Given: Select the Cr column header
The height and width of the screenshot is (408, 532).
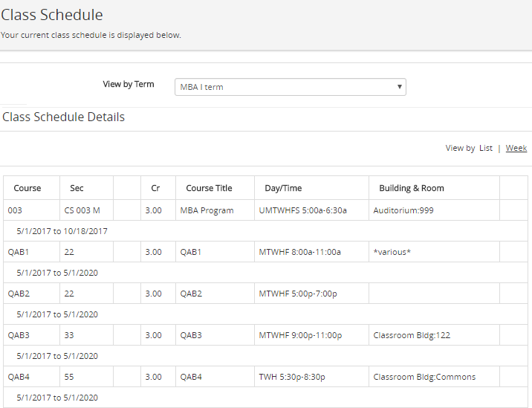Looking at the screenshot, I should 155,188.
